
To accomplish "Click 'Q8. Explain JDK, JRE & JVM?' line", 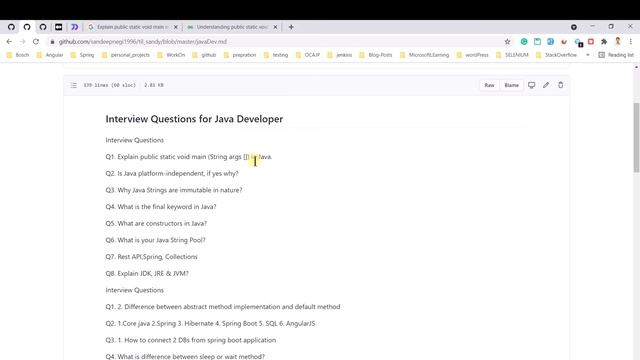I will tap(147, 273).
